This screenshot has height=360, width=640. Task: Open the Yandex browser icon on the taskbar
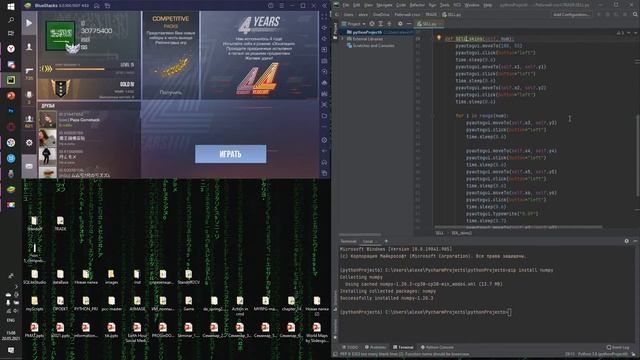11,49
